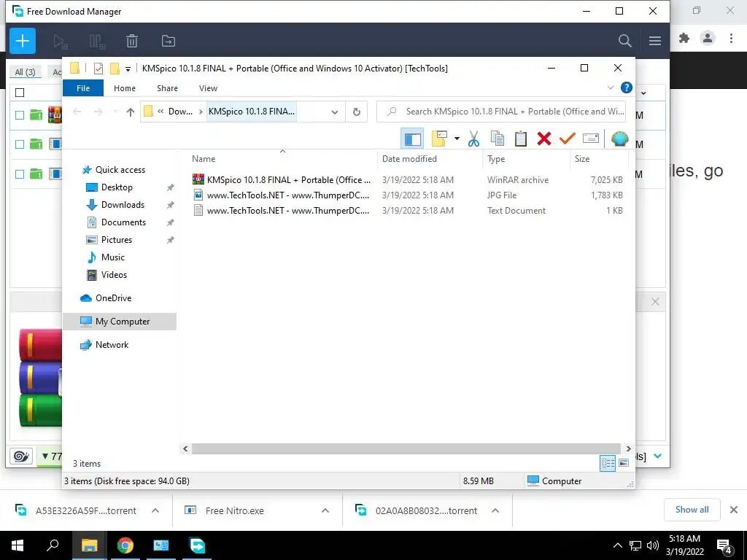Click the Properties icon in quick access toolbar

[x=98, y=69]
